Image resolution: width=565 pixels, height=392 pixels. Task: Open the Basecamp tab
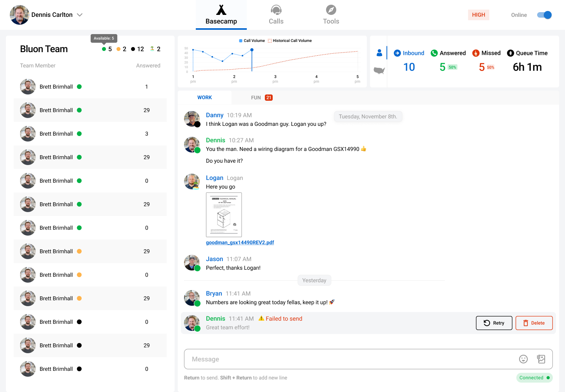pyautogui.click(x=221, y=15)
